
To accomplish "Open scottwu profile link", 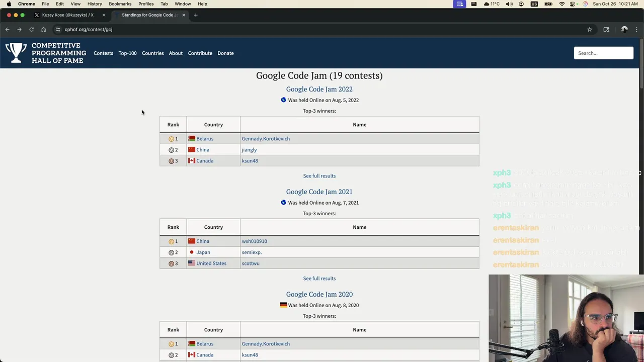I will [x=251, y=263].
